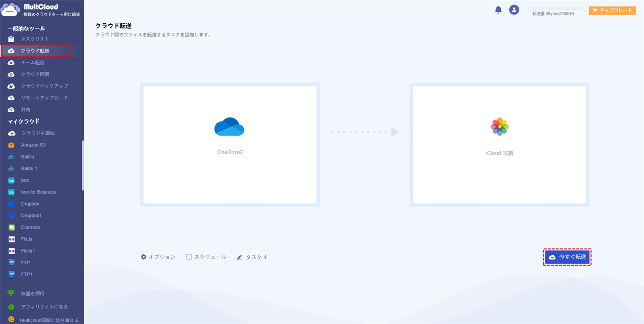Click the クラウドバックアップ icon
This screenshot has width=644, height=324.
[11, 86]
